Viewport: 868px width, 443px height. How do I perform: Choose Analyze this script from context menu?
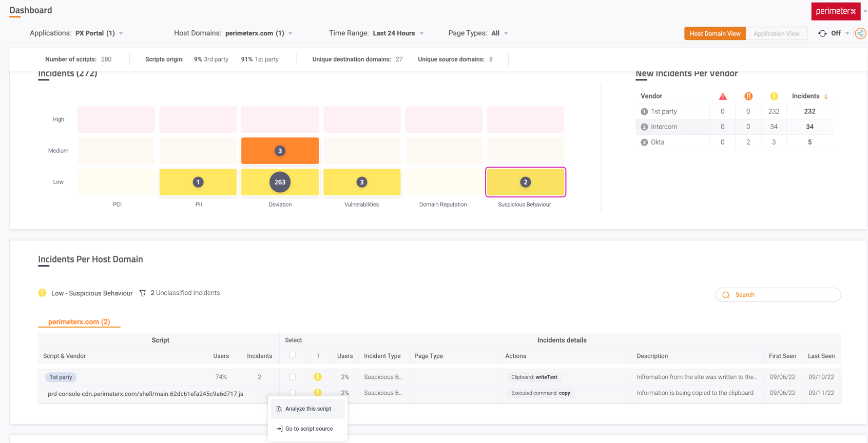pos(308,409)
